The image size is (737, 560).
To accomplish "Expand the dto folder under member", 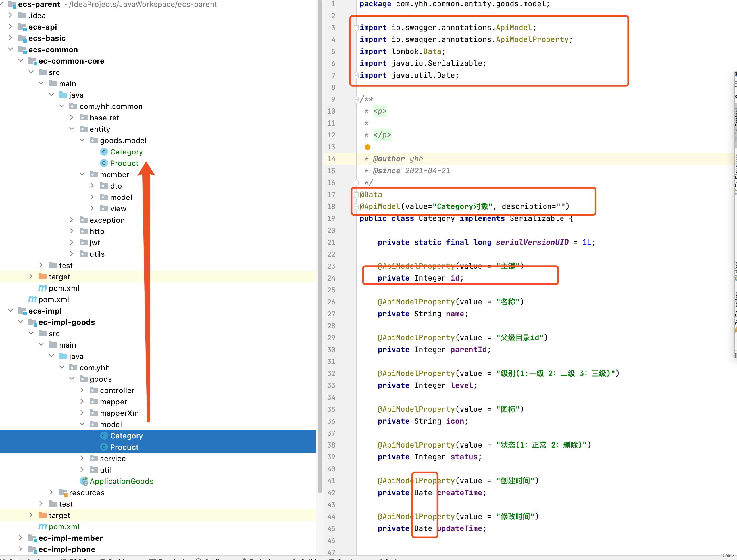I will pos(92,186).
